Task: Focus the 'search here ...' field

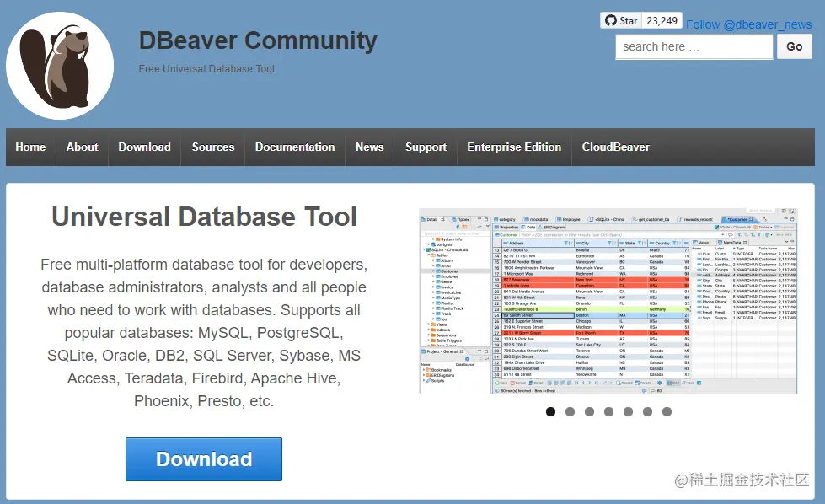Action: (694, 47)
